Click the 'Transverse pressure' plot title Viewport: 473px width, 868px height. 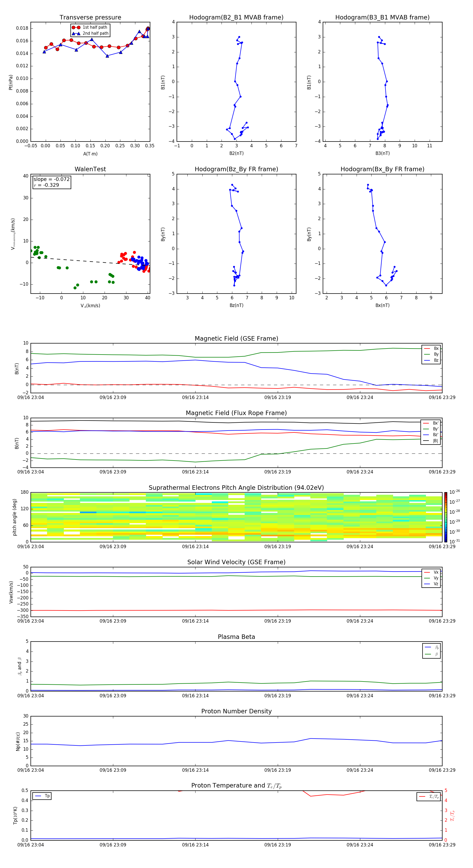pyautogui.click(x=90, y=18)
